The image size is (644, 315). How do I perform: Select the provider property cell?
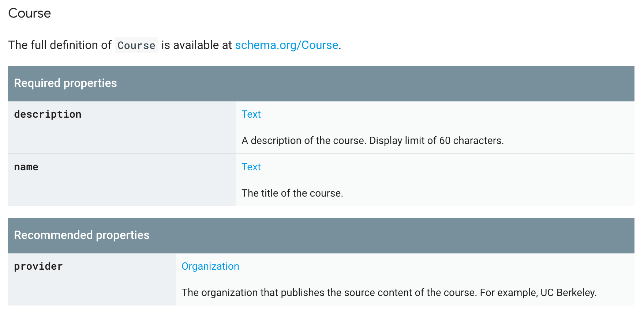(38, 266)
